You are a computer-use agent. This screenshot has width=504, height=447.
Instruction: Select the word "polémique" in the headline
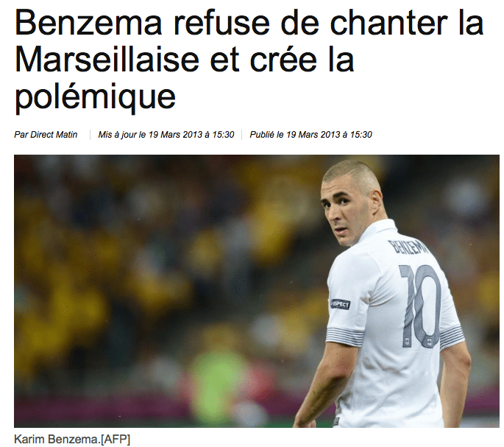[95, 97]
